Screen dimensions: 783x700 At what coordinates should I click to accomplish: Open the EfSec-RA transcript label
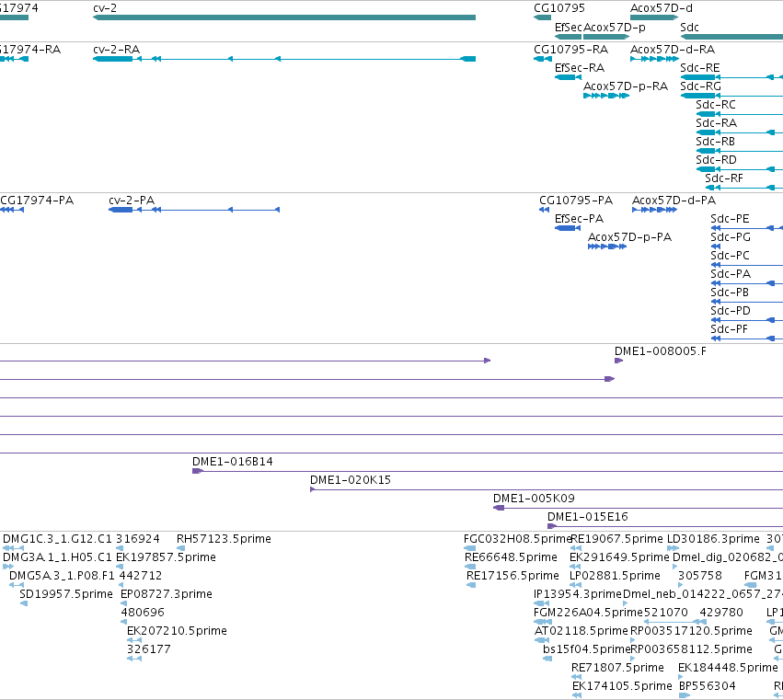[580, 68]
